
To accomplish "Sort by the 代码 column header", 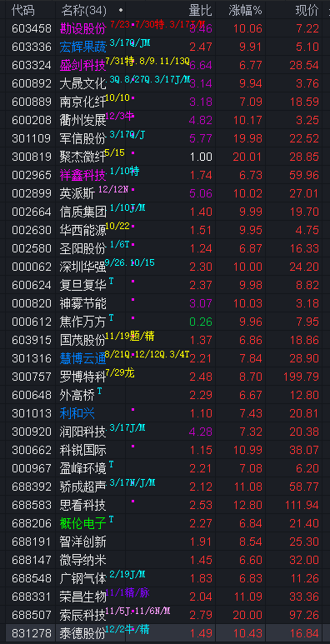I will [x=23, y=10].
